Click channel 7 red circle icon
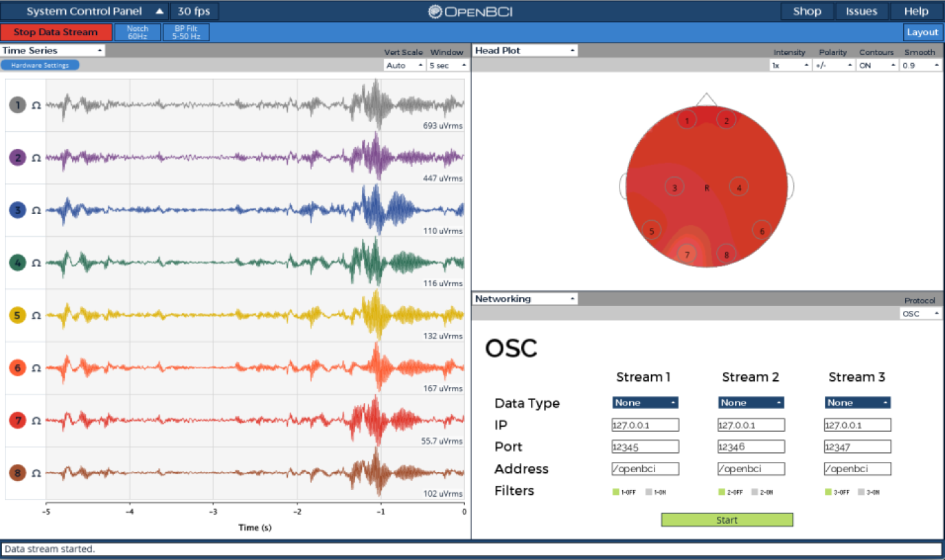 pyautogui.click(x=17, y=421)
